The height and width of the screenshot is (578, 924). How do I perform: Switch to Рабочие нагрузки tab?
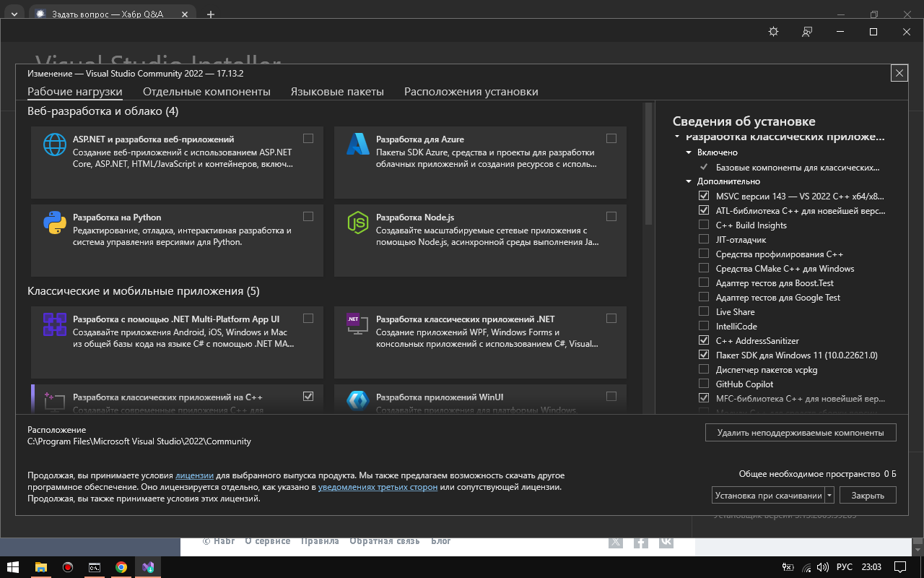click(x=75, y=92)
